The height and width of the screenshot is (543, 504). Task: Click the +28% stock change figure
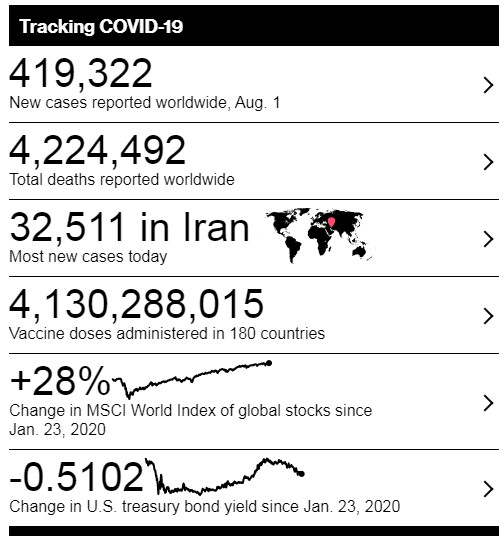pyautogui.click(x=60, y=381)
